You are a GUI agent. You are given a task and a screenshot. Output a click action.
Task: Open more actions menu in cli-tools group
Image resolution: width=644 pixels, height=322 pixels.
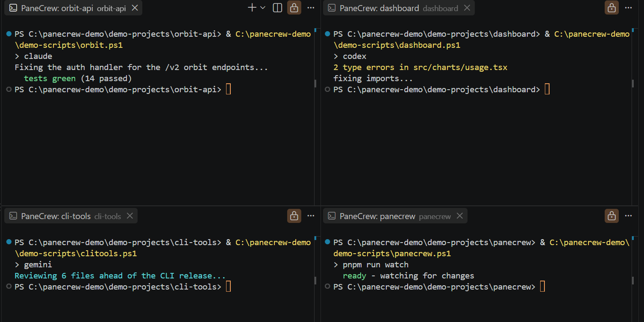point(311,216)
